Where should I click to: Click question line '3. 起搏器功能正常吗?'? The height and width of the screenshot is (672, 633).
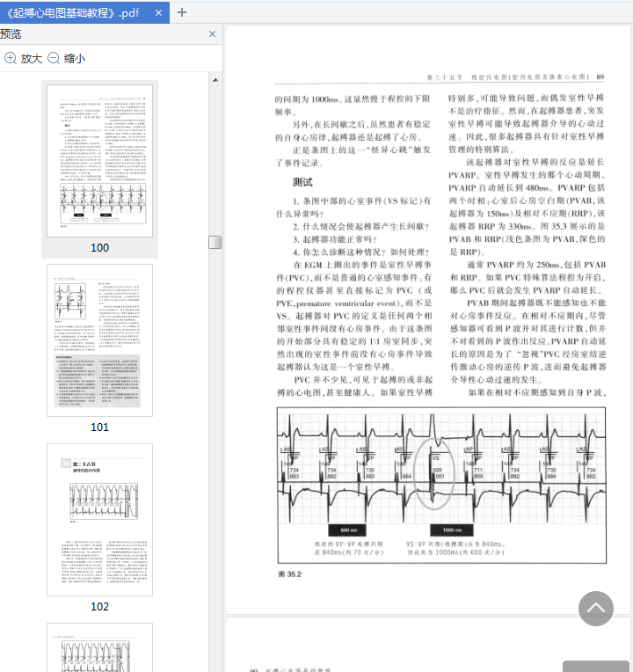335,239
